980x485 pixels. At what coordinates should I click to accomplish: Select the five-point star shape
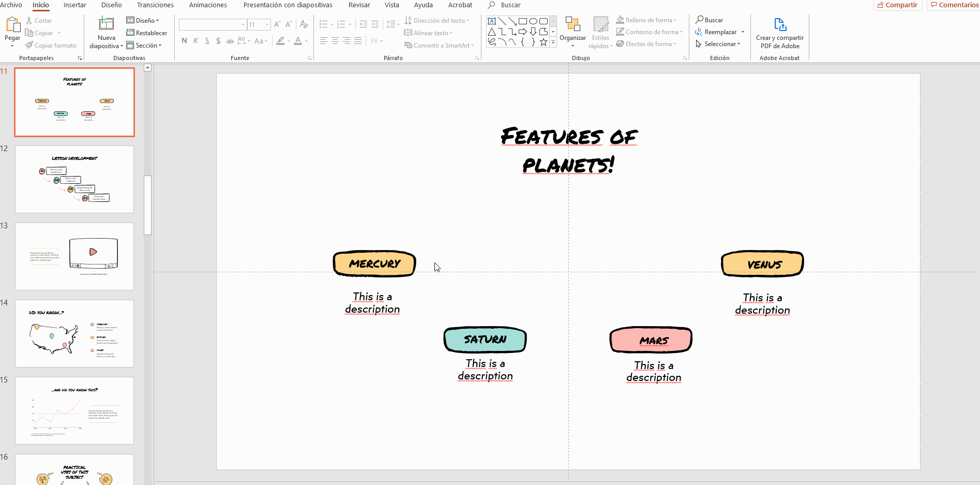(544, 42)
